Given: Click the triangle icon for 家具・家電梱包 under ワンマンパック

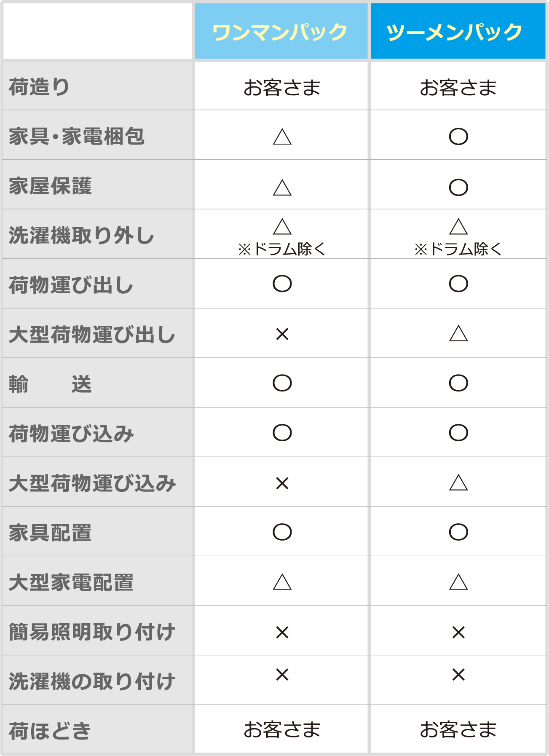Looking at the screenshot, I should (282, 137).
